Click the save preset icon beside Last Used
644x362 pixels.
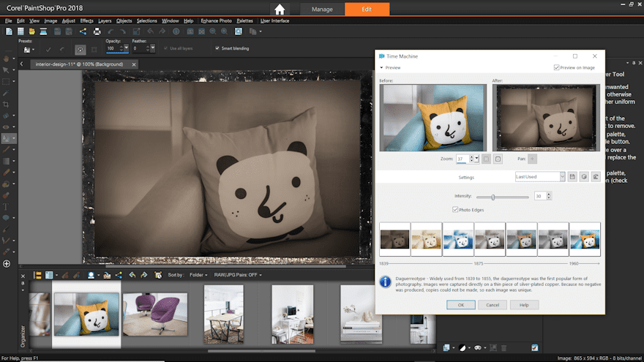click(x=573, y=177)
